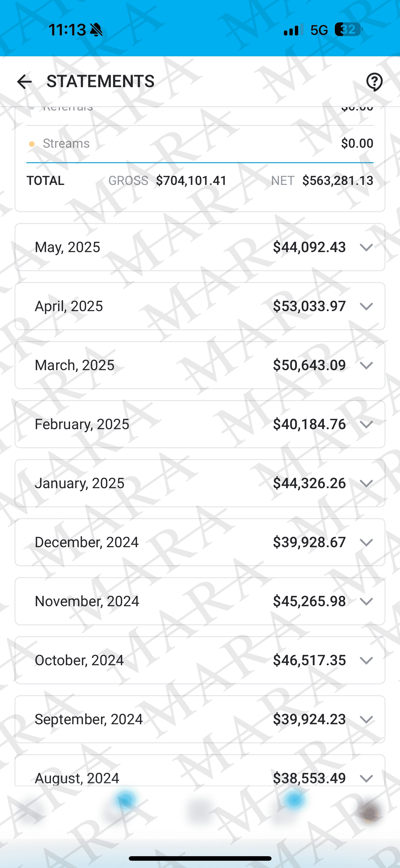The width and height of the screenshot is (400, 868).
Task: Open the November, 2024 statement row
Action: [x=200, y=601]
